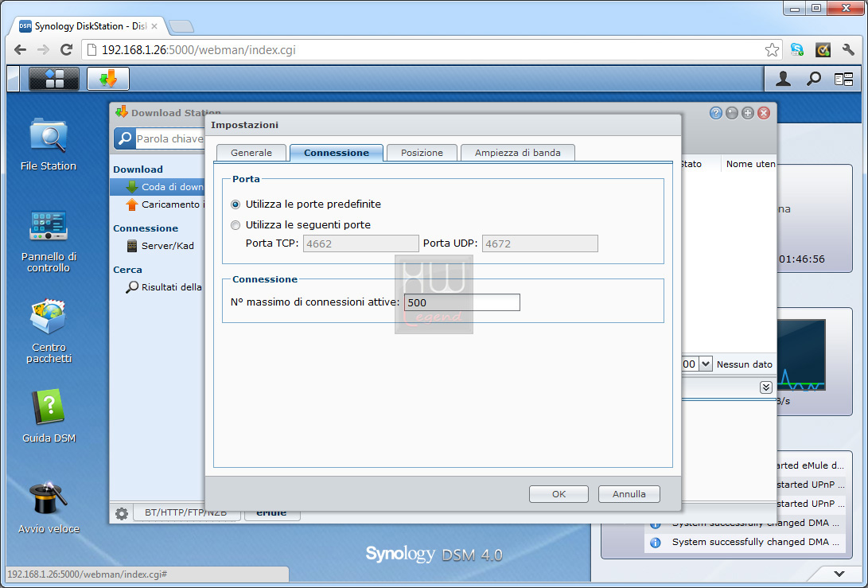Click Parola chiave search field

170,138
